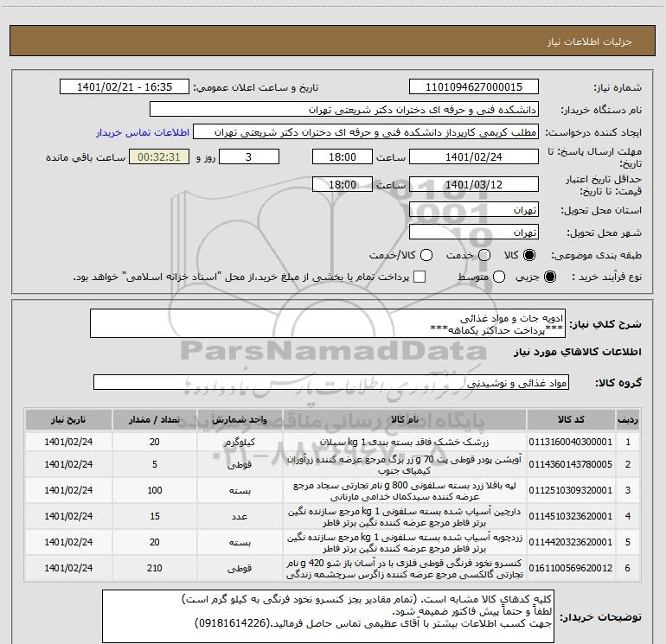This screenshot has height=644, width=666.
Task: Click the کنسرو نخود فرنگی item name
Action: pos(405,568)
